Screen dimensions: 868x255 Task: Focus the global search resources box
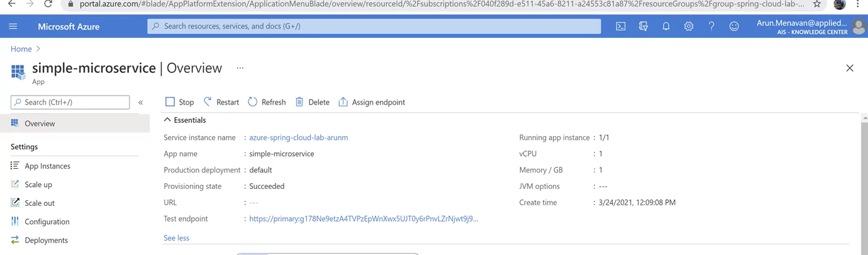click(x=374, y=26)
